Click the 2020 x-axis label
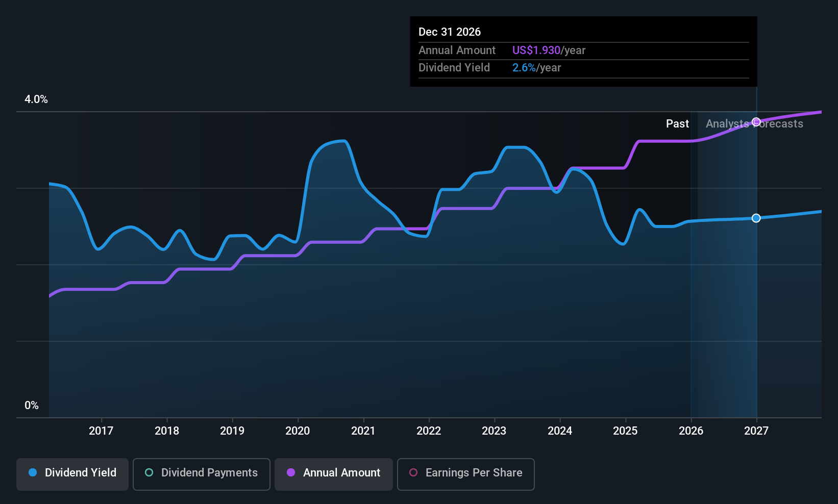This screenshot has height=504, width=838. click(298, 431)
